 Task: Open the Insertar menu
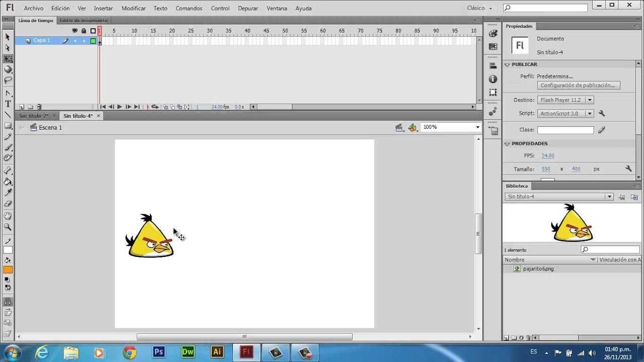(103, 9)
